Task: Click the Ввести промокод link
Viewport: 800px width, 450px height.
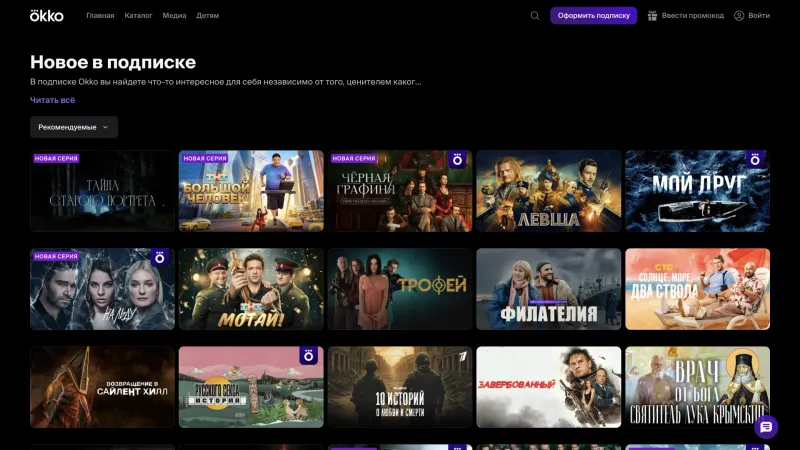Action: [x=692, y=16]
